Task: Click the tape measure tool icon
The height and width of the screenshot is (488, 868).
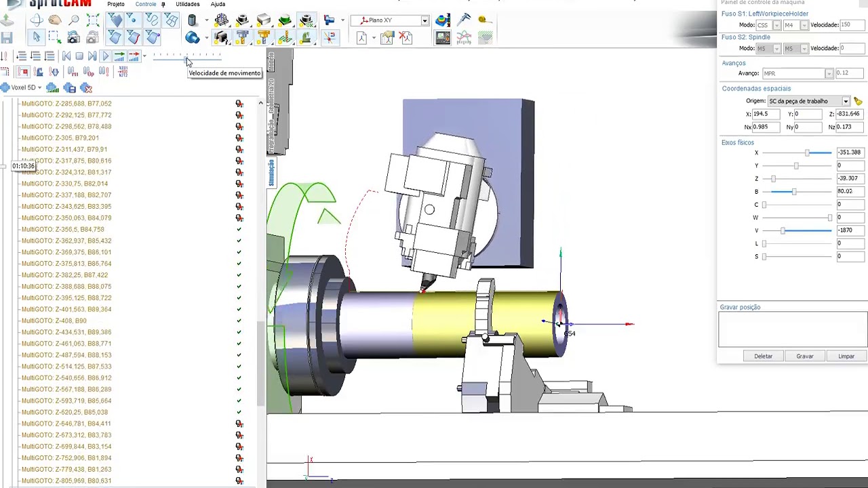Action: (485, 20)
